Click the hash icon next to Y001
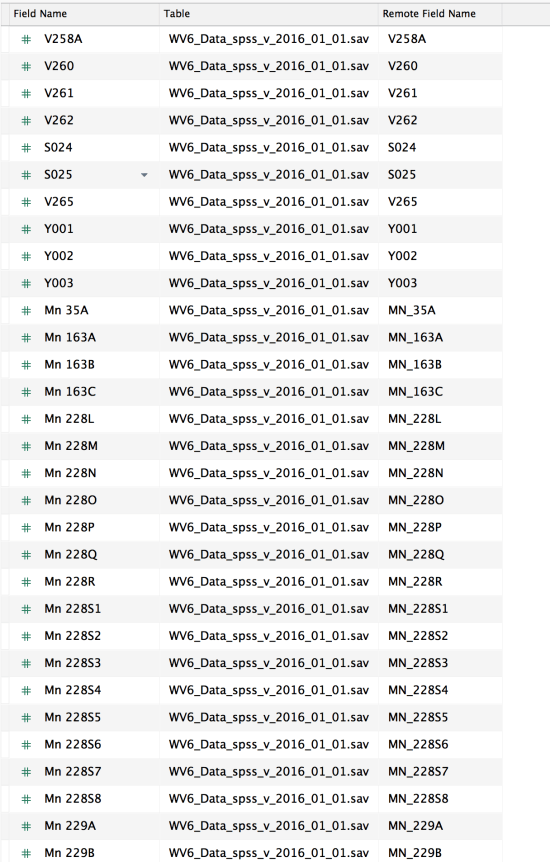 coord(26,229)
